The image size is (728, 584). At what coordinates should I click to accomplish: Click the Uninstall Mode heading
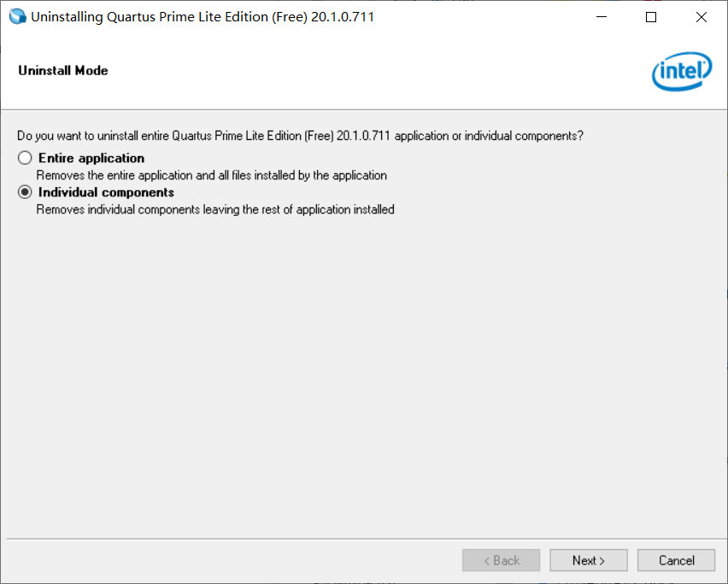[62, 70]
